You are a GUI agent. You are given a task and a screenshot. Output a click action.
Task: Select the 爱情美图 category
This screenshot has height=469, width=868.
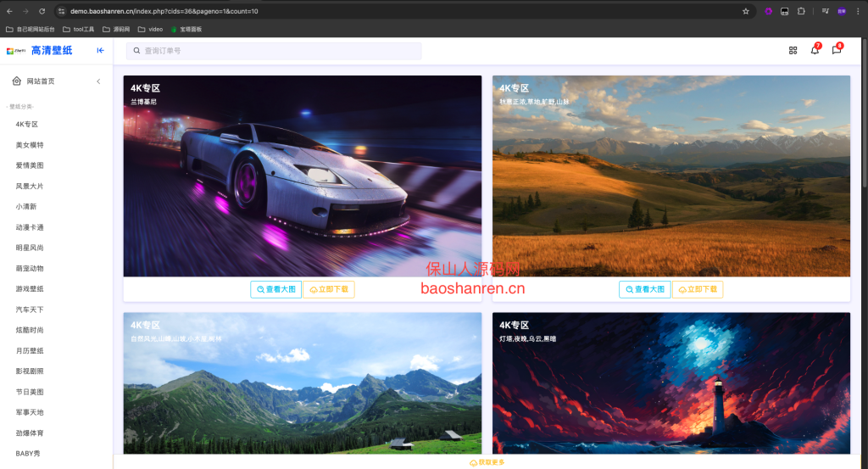(x=30, y=165)
